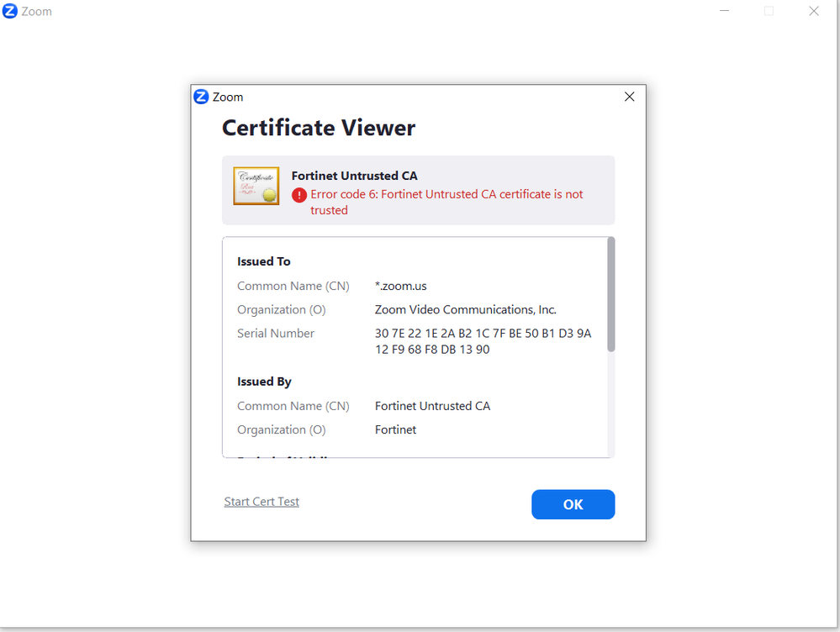Screen dimensions: 840x632
Task: Click the Issued By heading
Action: pyautogui.click(x=264, y=382)
